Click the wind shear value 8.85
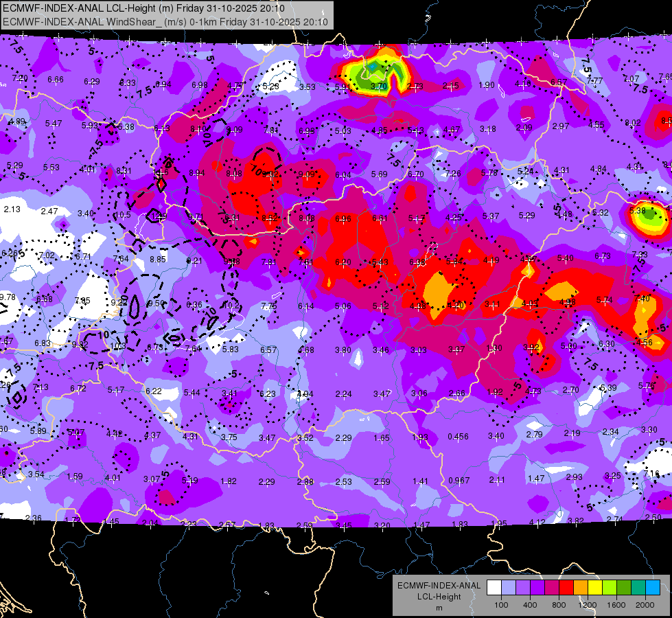Viewport: 672px width, 618px height. coord(158,260)
